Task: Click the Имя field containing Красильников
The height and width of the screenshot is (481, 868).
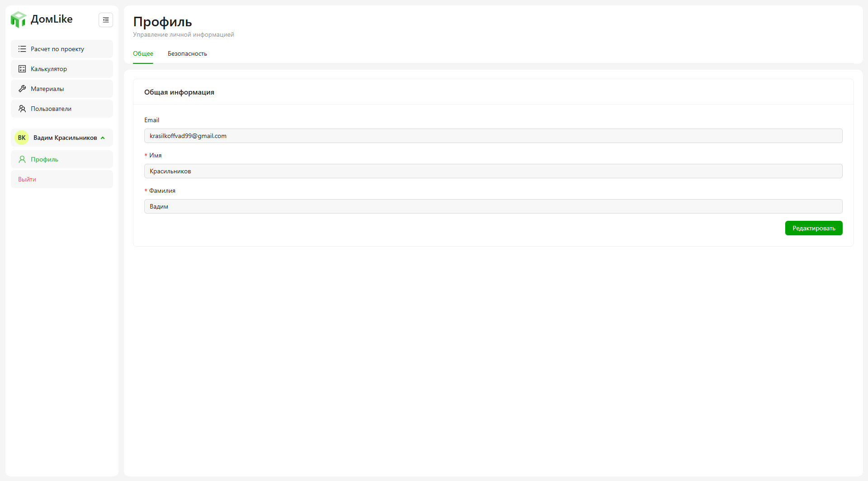Action: (x=493, y=171)
